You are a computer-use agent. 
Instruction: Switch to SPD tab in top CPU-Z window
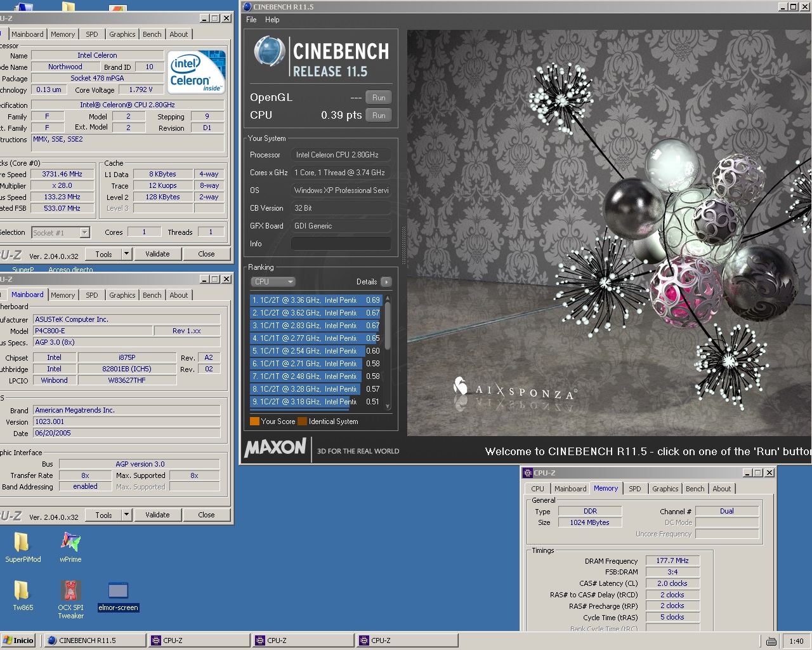(92, 34)
